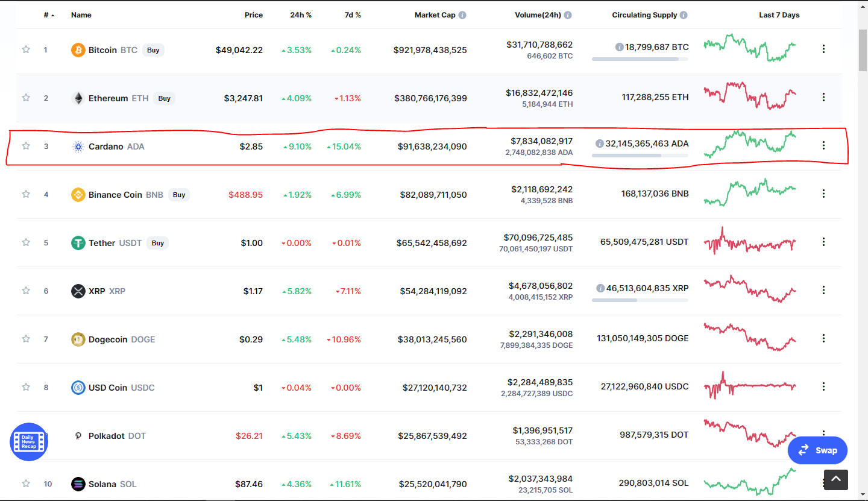Sort the table by Price column
Screen dimensions: 868x501
(254, 15)
